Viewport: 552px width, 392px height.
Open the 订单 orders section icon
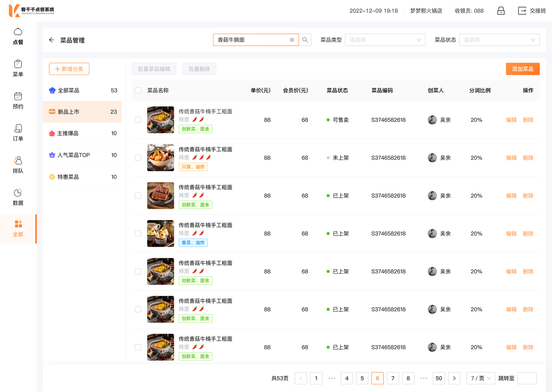18,128
